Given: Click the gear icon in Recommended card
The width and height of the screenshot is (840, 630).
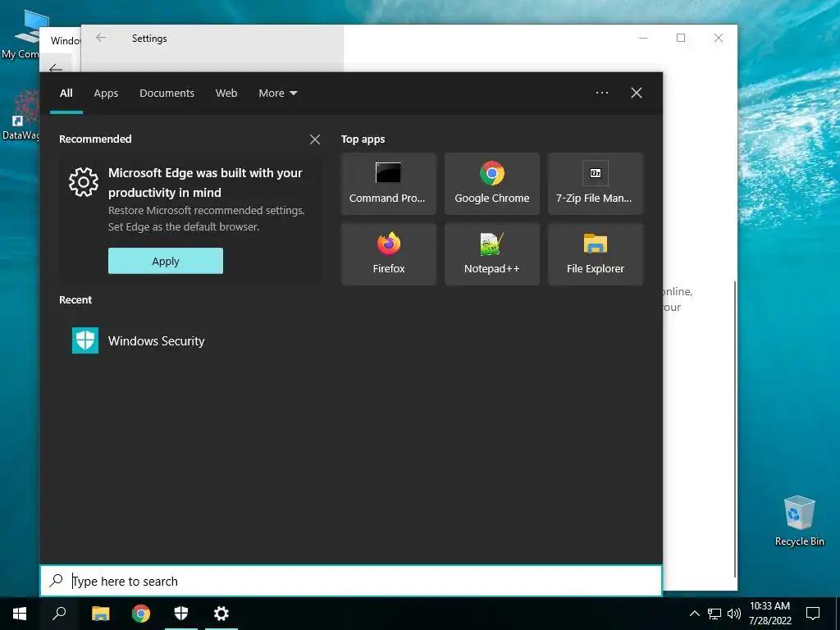Looking at the screenshot, I should pyautogui.click(x=84, y=182).
